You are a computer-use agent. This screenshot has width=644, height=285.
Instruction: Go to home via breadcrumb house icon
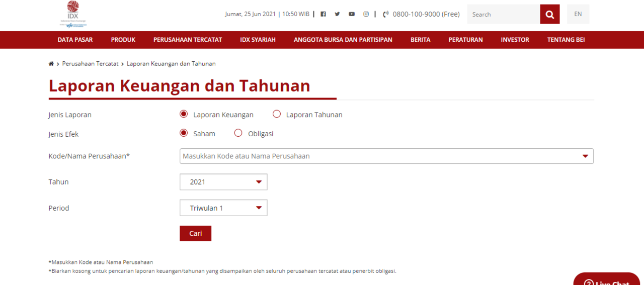point(51,64)
